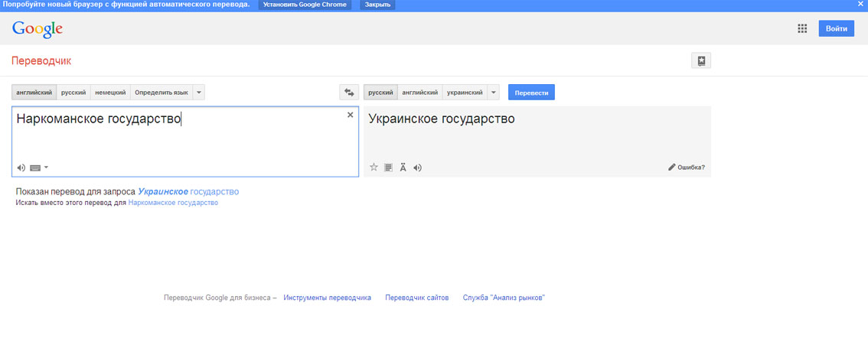Expand the source language dropdown arrow
The image size is (868, 358).
[x=199, y=93]
